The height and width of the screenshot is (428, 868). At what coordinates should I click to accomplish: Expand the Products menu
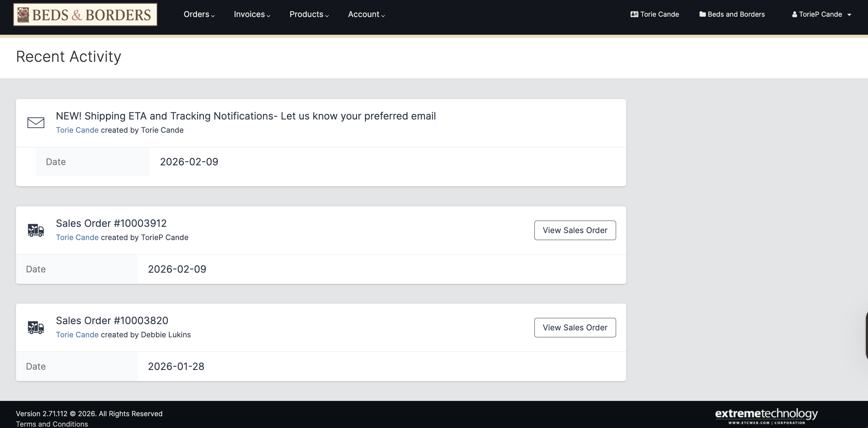tap(309, 14)
